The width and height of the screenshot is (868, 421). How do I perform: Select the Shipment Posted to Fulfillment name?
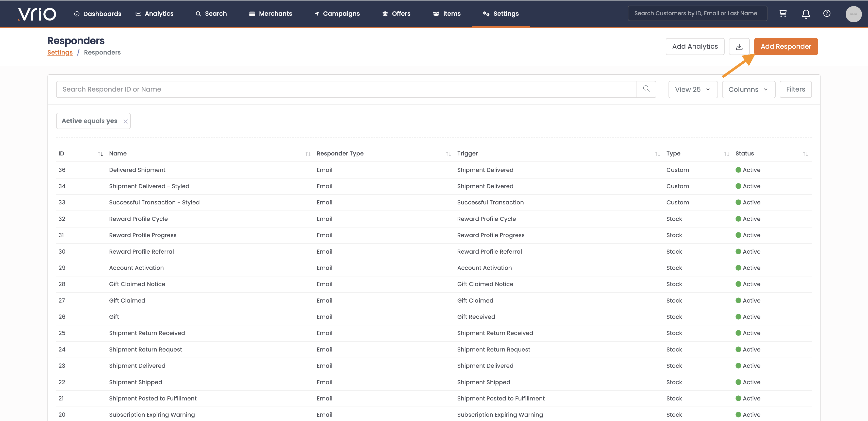point(153,398)
